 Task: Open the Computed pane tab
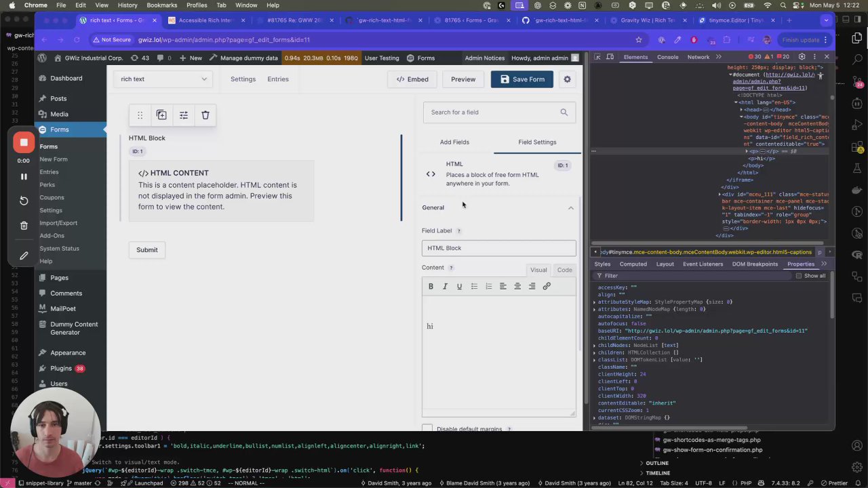pos(633,264)
